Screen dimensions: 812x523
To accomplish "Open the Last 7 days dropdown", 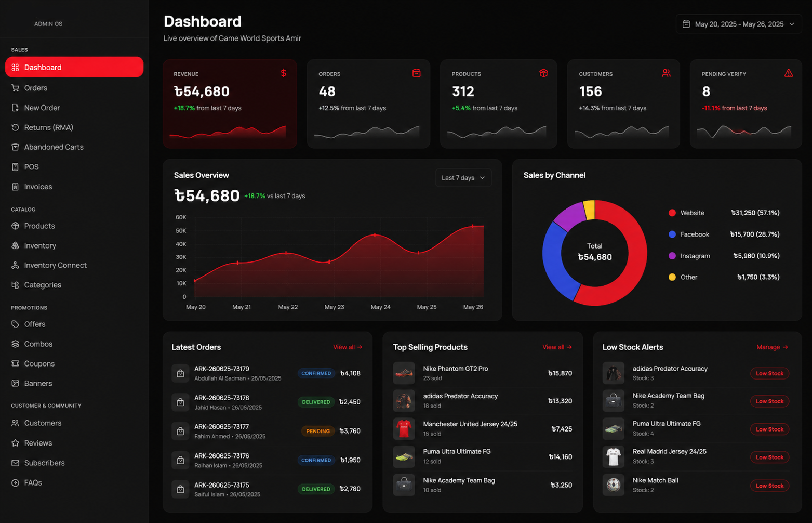I will click(x=463, y=178).
